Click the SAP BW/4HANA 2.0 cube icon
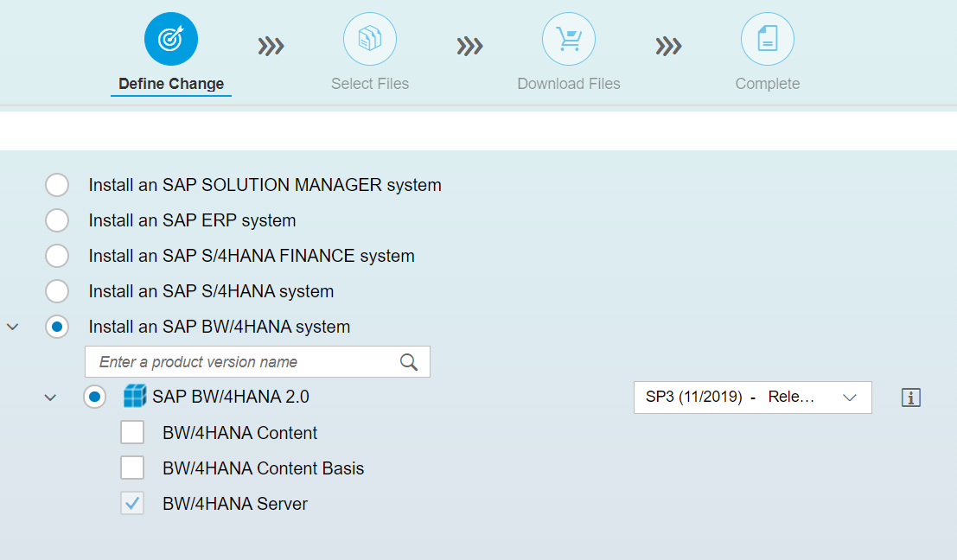 [134, 397]
